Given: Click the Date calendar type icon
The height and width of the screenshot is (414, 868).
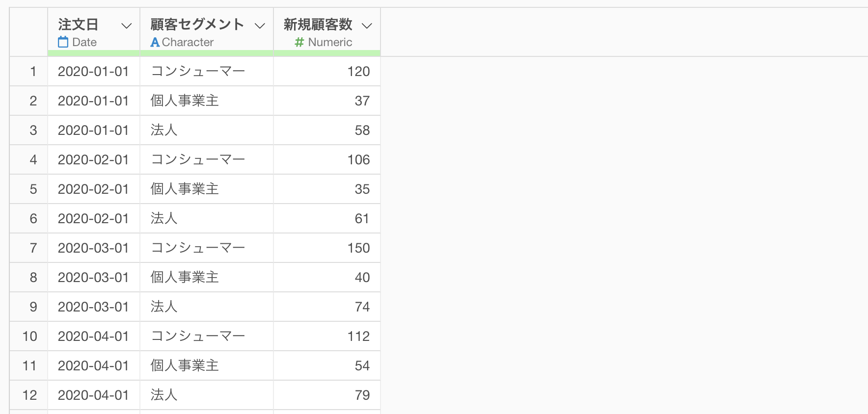Looking at the screenshot, I should 63,42.
